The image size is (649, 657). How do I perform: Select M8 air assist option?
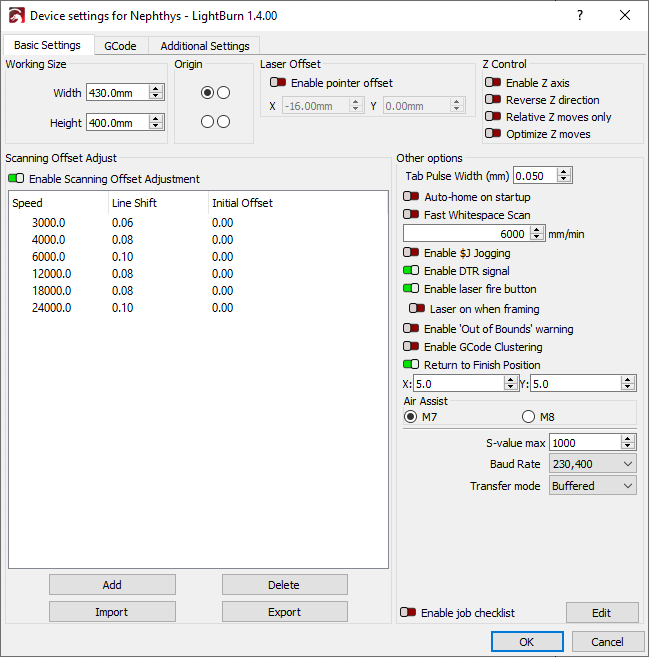pyautogui.click(x=528, y=417)
